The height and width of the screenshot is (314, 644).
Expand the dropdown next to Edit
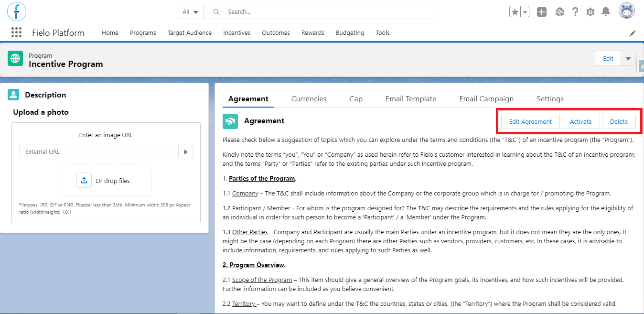[628, 58]
